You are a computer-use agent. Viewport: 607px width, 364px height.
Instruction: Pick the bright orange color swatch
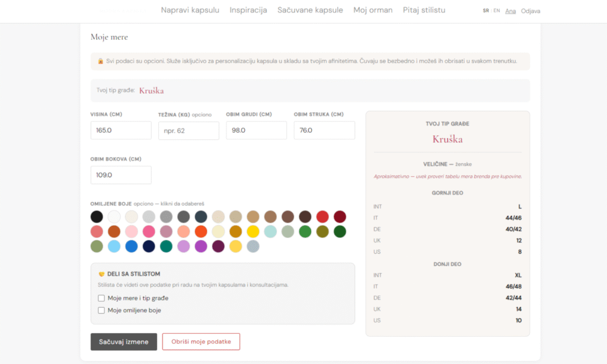point(201,232)
